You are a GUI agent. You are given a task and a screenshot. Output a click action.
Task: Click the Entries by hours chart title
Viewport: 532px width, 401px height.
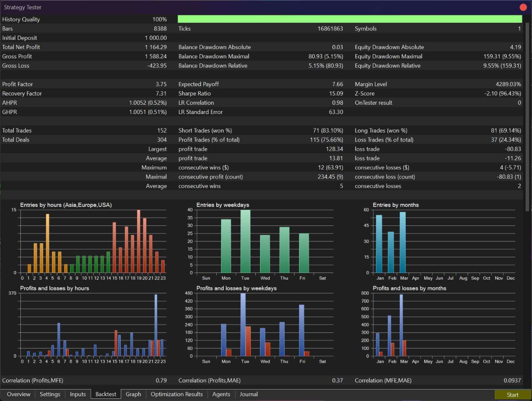[66, 205]
